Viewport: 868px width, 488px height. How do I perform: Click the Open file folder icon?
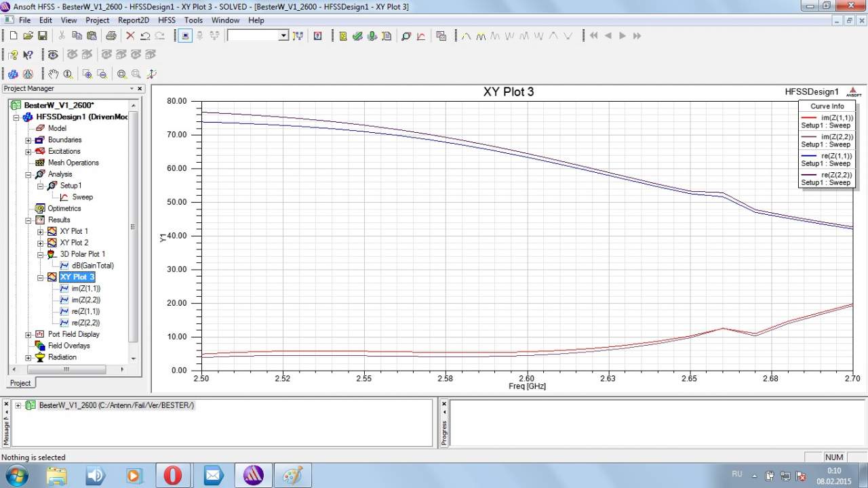pyautogui.click(x=28, y=35)
